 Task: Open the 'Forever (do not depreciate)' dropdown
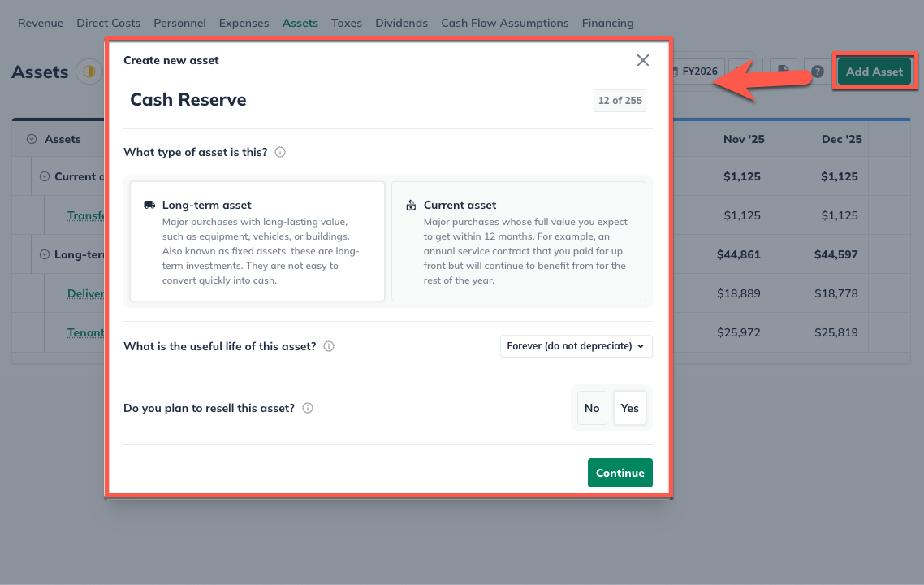click(x=576, y=346)
